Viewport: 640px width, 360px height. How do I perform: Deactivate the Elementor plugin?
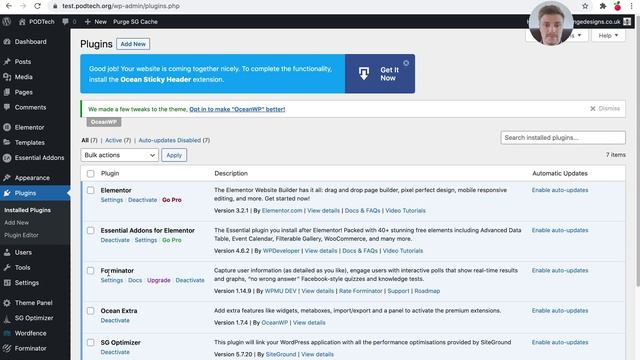click(x=142, y=200)
